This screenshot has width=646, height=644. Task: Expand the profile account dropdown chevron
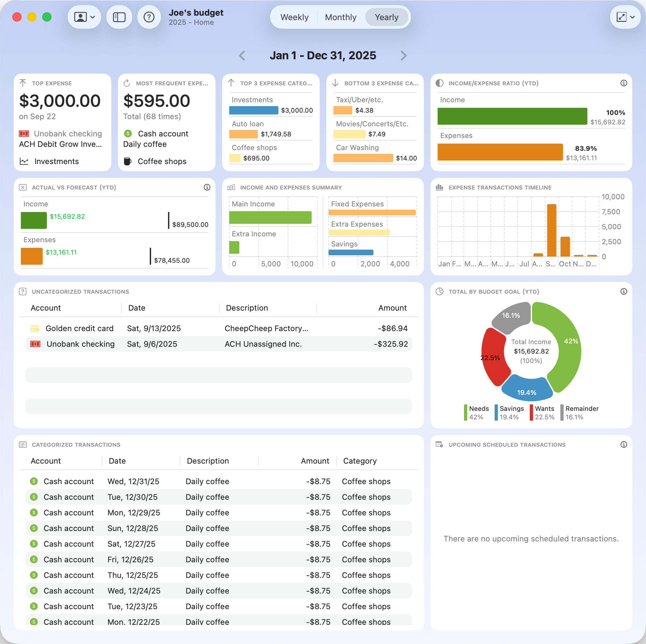coord(93,17)
